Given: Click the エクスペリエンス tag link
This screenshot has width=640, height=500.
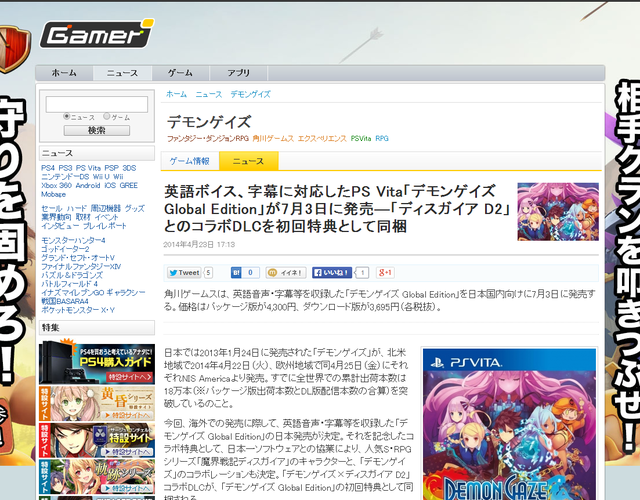Looking at the screenshot, I should click(322, 139).
